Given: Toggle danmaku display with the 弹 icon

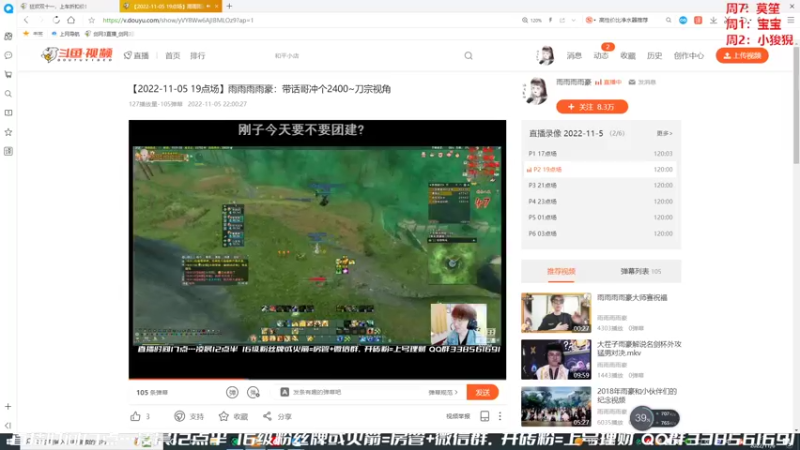Looking at the screenshot, I should [232, 392].
